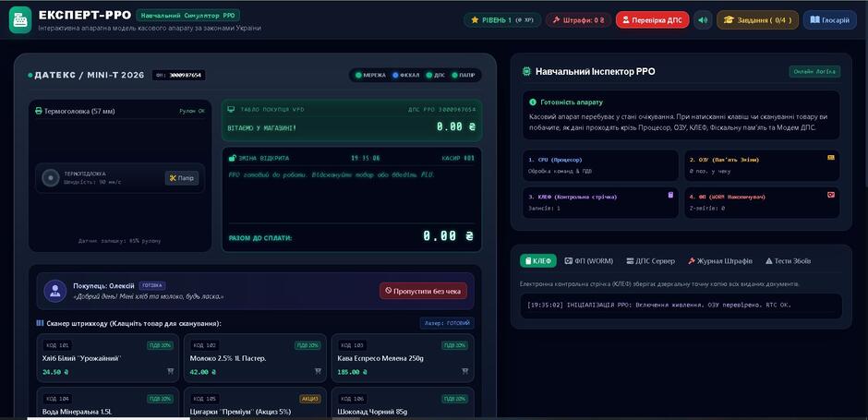Open the Глосарій glossary
Image resolution: width=868 pixels, height=420 pixels.
pos(829,20)
